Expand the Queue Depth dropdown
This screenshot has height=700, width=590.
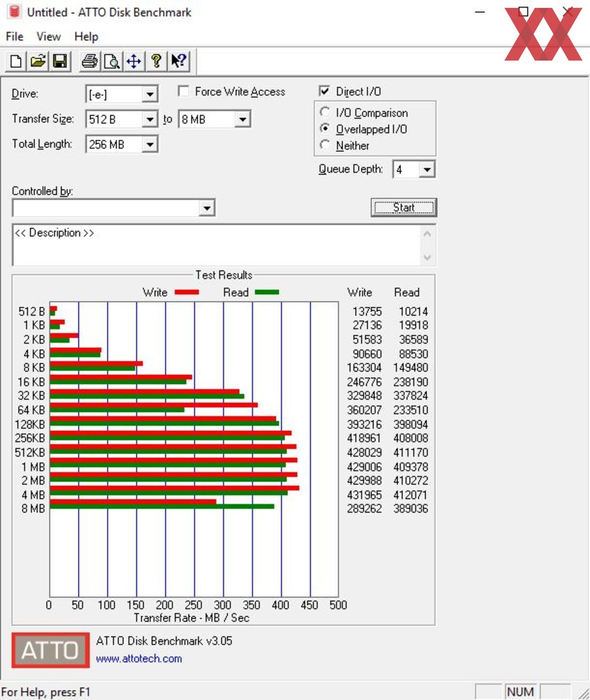pyautogui.click(x=427, y=169)
